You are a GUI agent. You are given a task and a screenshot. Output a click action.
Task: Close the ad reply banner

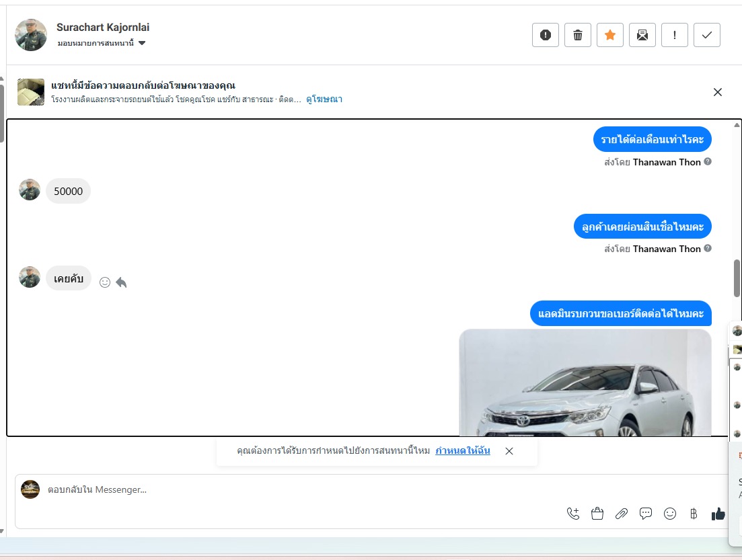(x=717, y=92)
